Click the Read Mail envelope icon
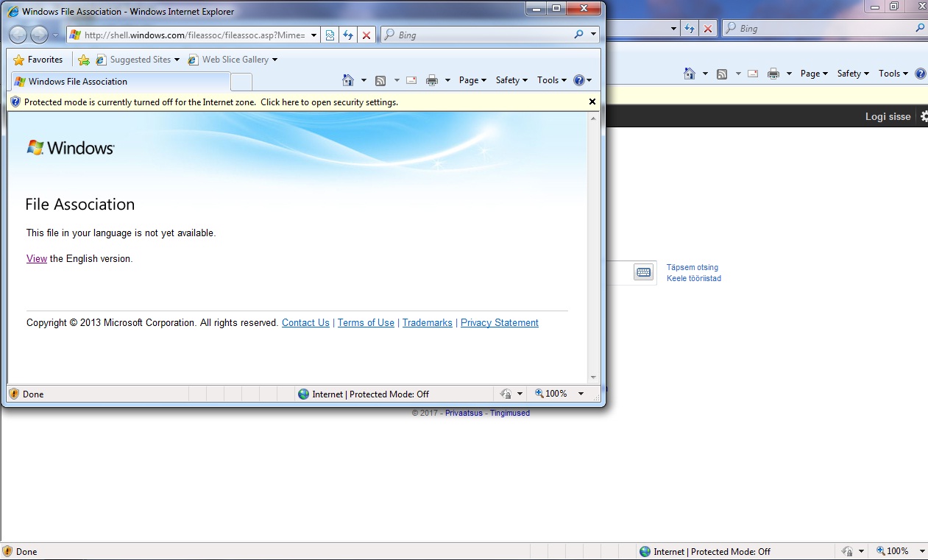This screenshot has width=928, height=560. click(411, 80)
